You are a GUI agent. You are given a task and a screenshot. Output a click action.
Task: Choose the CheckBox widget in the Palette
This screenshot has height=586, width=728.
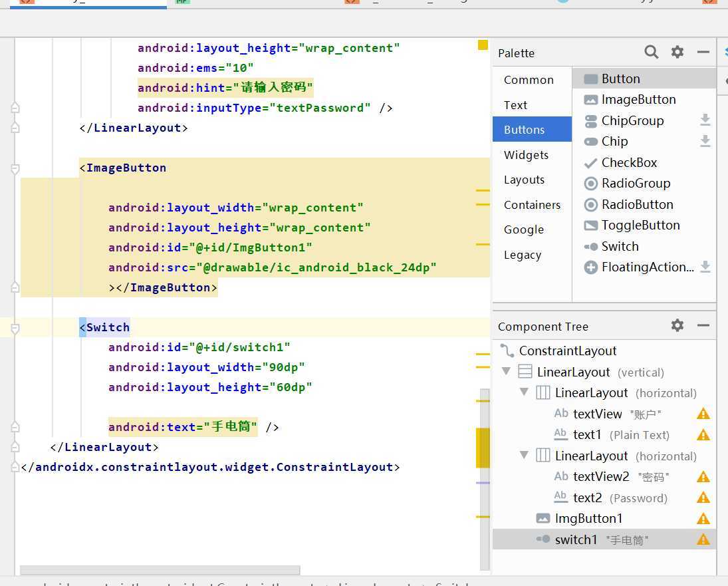tap(644, 162)
